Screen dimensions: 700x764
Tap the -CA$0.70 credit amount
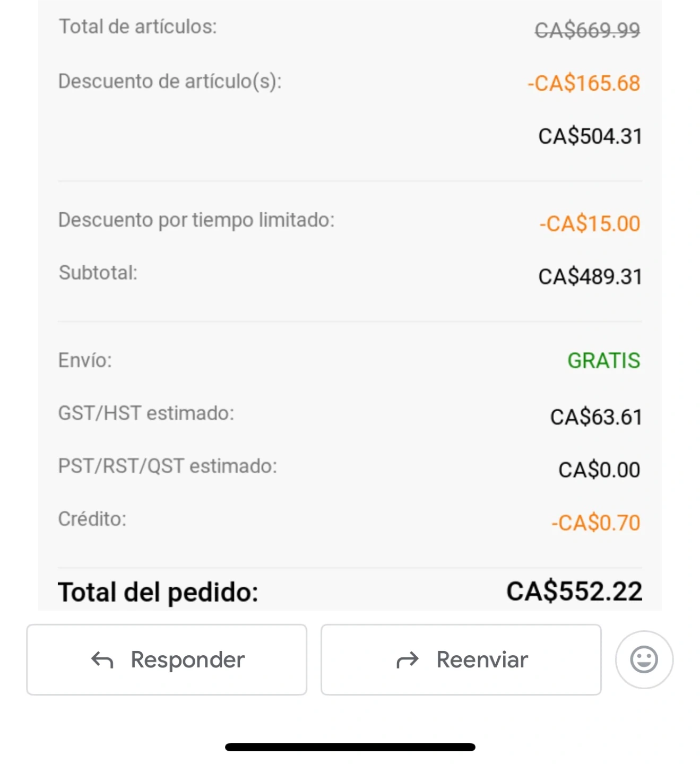point(595,523)
